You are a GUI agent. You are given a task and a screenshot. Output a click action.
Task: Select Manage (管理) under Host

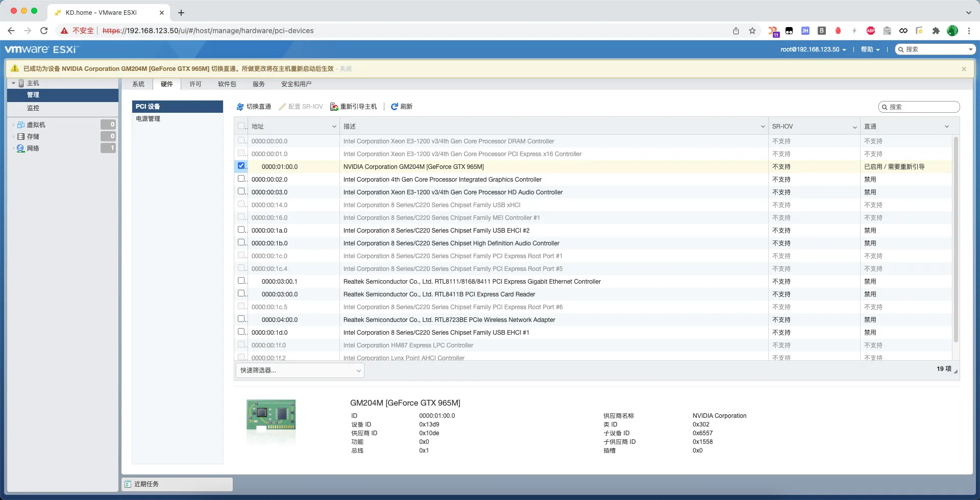click(63, 95)
